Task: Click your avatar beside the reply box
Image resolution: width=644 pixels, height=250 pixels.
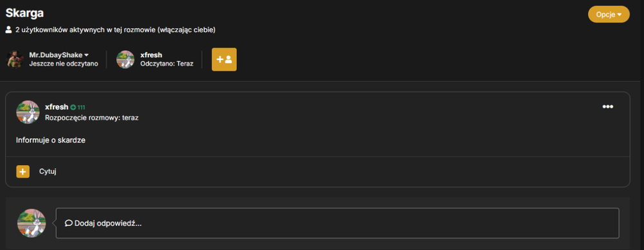Action: [31, 224]
